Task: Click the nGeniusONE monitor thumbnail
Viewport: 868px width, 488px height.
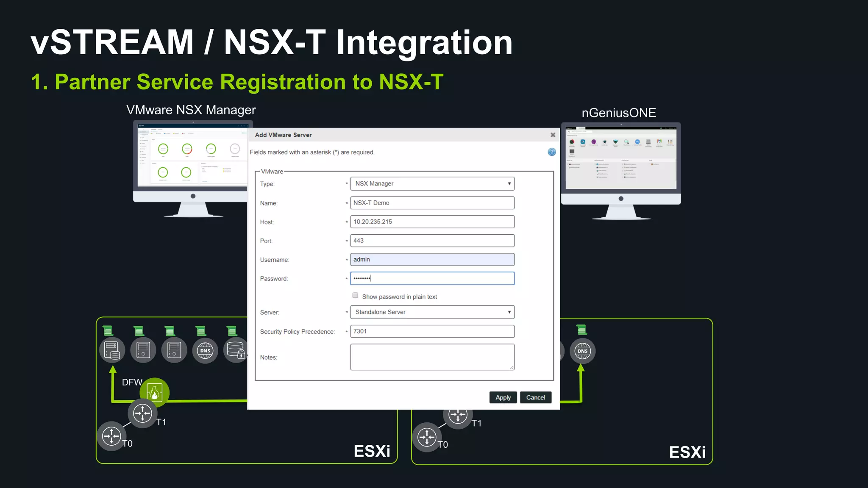Action: coord(621,171)
